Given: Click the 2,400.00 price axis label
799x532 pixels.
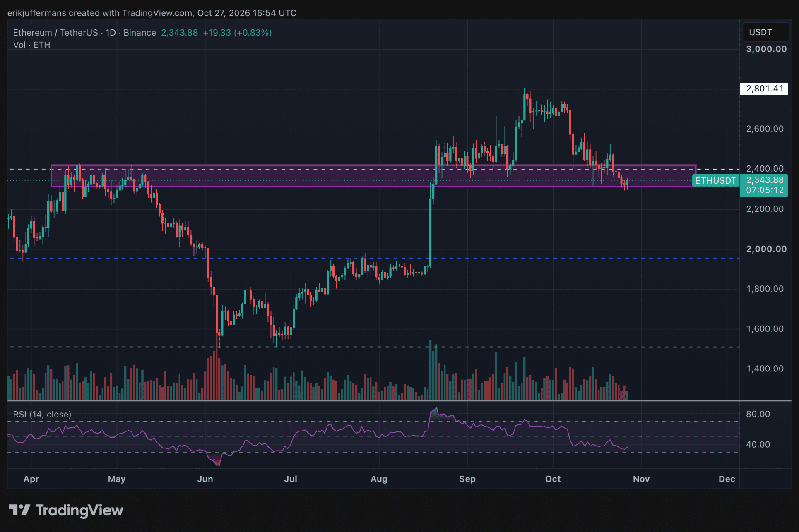Looking at the screenshot, I should 765,168.
